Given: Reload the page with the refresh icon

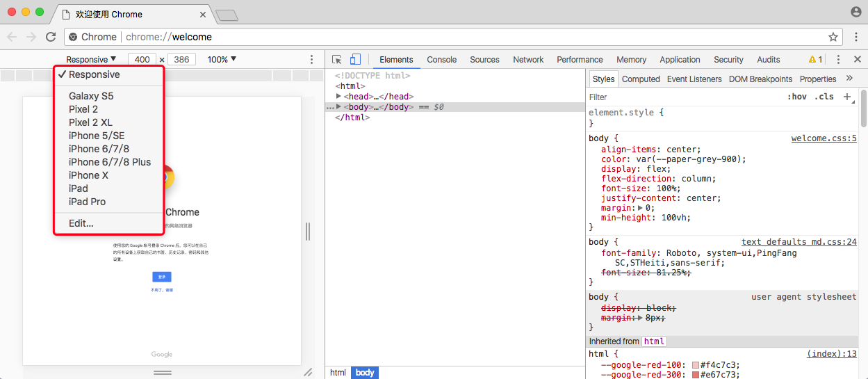Looking at the screenshot, I should tap(51, 37).
